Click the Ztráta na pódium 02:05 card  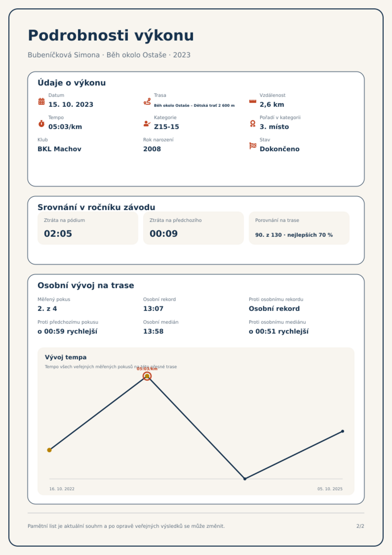tap(88, 228)
